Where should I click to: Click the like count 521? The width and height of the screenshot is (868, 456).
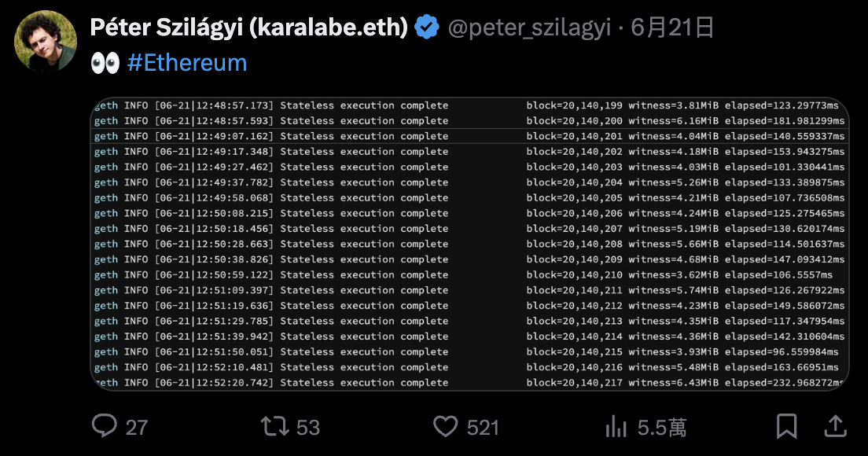[483, 427]
